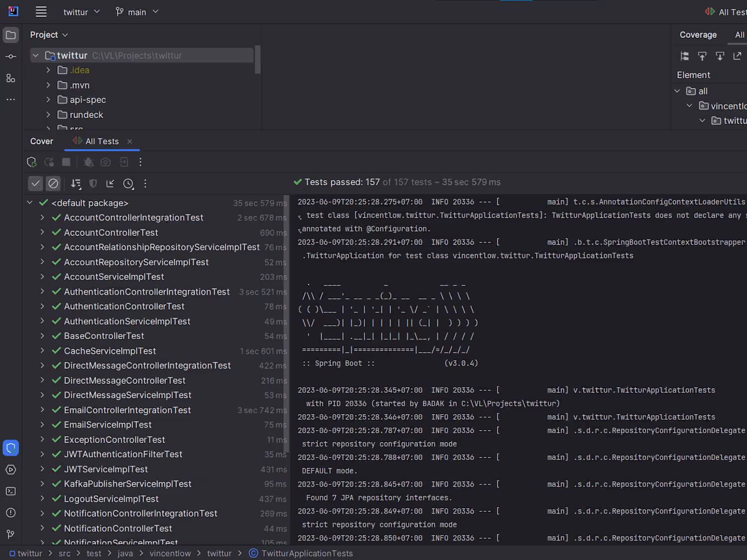Image resolution: width=747 pixels, height=560 pixels.
Task: Toggle Show Ignored tests filter
Action: point(53,184)
